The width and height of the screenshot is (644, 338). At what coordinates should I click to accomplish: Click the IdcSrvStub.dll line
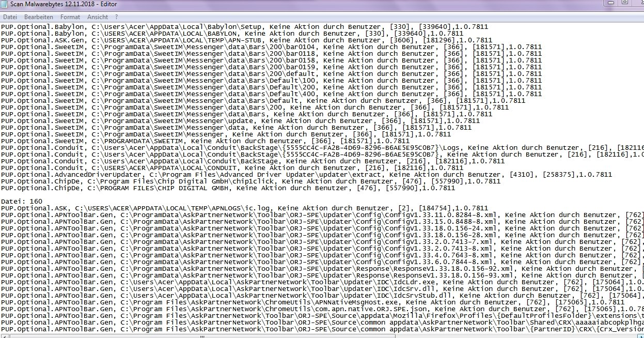coord(322,295)
